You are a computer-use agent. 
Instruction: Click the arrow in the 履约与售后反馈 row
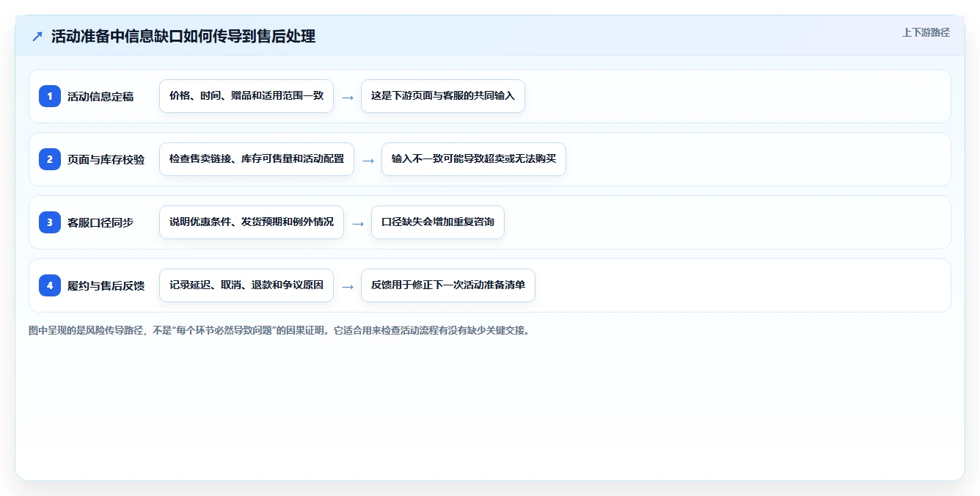[x=348, y=286]
